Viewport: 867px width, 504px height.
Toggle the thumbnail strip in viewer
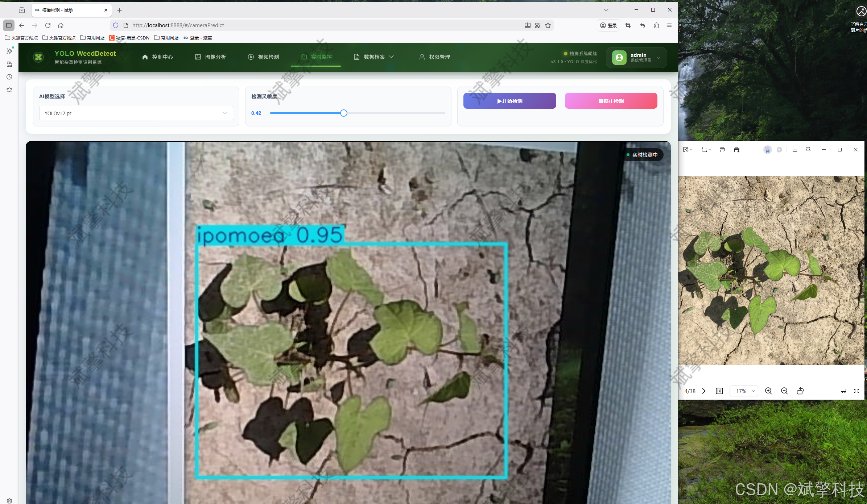pos(843,391)
